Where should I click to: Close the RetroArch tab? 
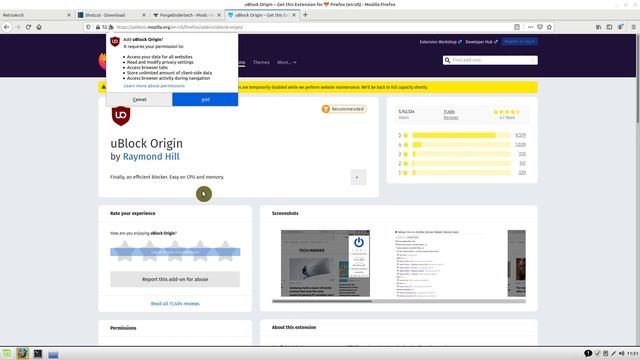tap(69, 15)
